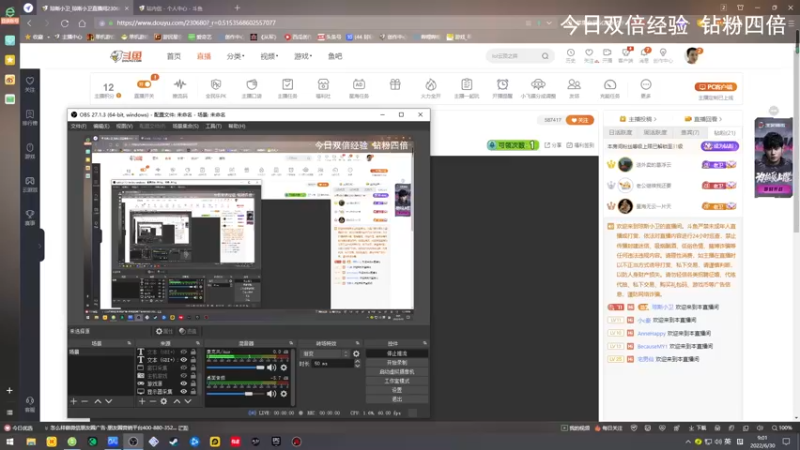Toggle visibility of 游戏源 source

183,384
